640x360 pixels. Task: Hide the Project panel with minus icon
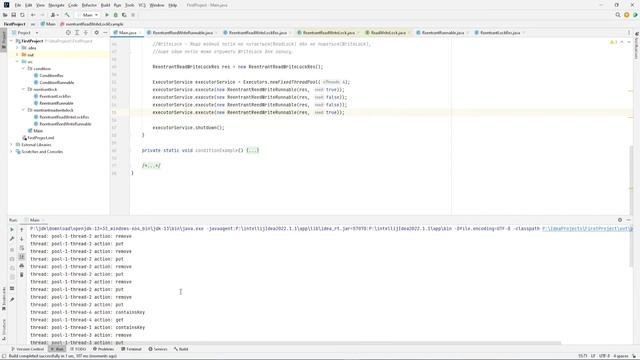pyautogui.click(x=105, y=32)
